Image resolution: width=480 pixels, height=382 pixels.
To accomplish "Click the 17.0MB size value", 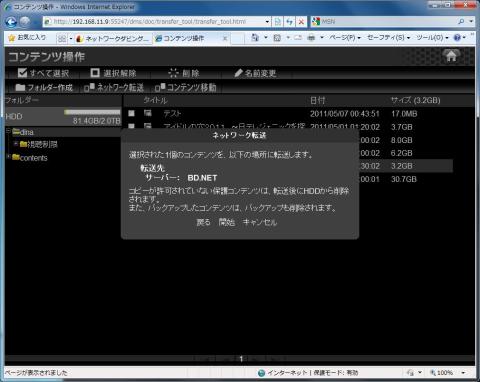I will [404, 114].
